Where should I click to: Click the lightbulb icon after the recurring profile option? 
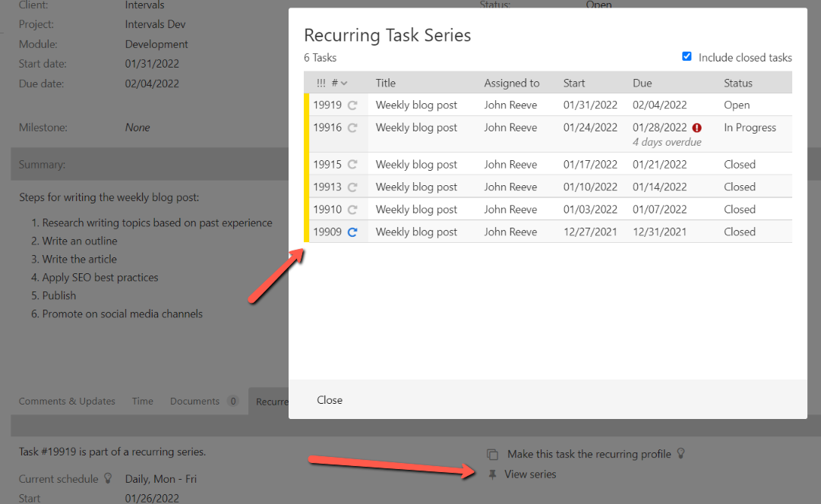click(x=680, y=453)
